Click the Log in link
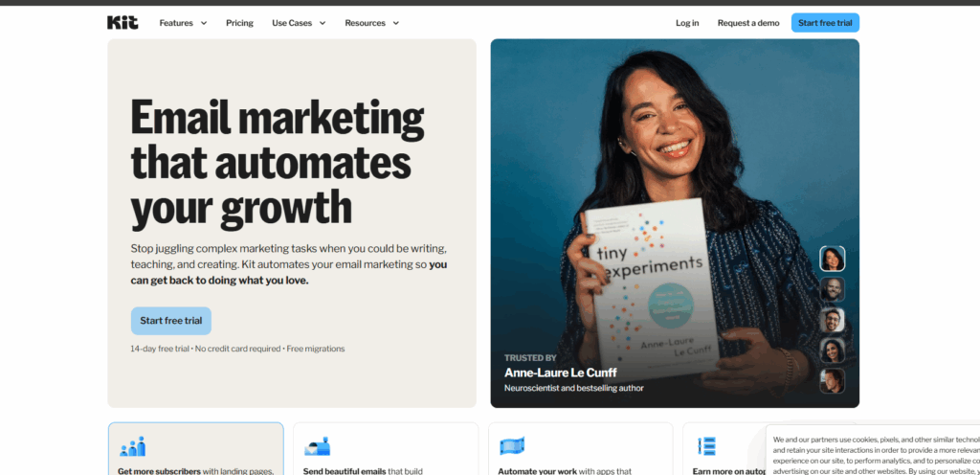 (687, 23)
